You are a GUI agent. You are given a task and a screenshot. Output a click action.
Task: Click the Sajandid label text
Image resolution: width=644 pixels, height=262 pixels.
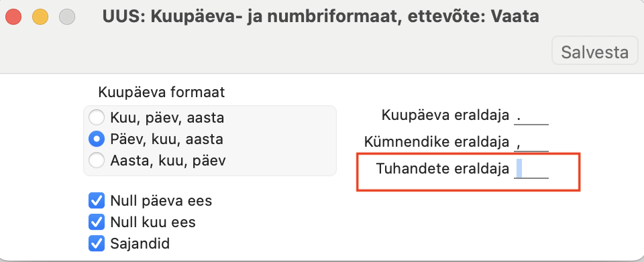[x=140, y=243]
